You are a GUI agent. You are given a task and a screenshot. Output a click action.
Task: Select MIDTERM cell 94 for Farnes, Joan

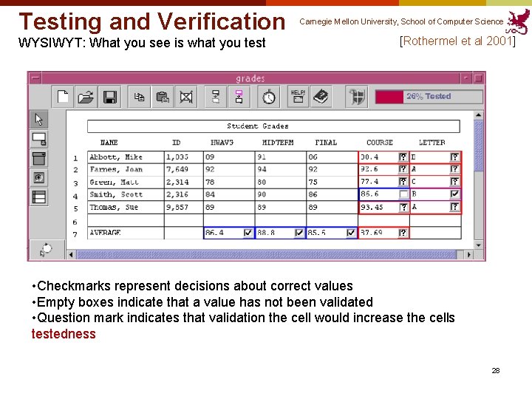point(280,169)
